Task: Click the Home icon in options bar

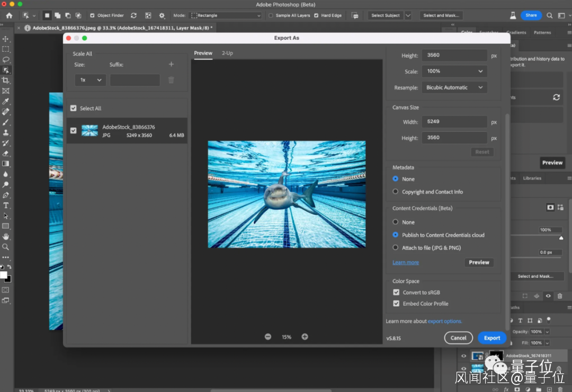Action: pyautogui.click(x=9, y=15)
